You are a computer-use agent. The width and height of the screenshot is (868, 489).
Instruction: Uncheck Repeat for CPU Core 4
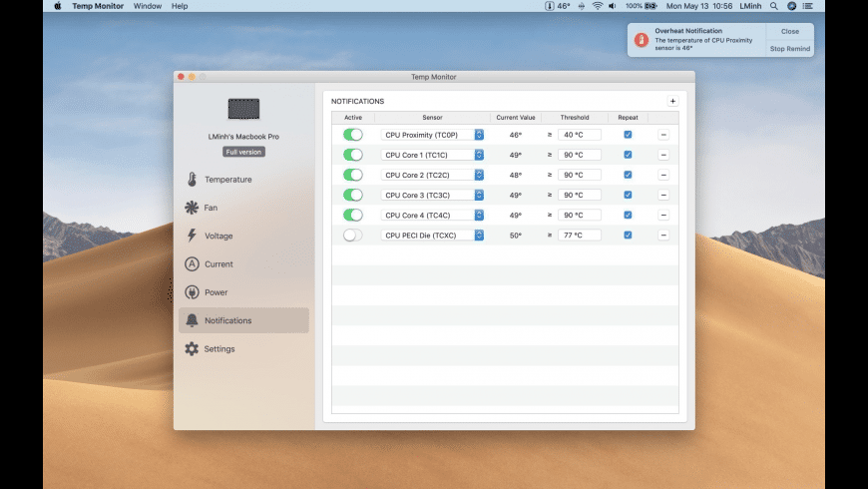[x=628, y=215]
